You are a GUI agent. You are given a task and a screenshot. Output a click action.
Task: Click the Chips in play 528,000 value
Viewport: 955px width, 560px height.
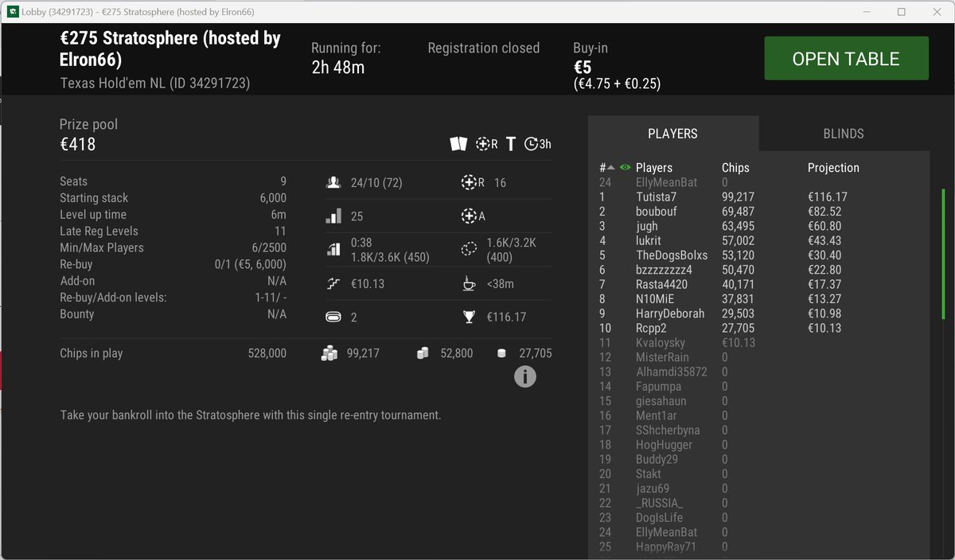pos(267,353)
